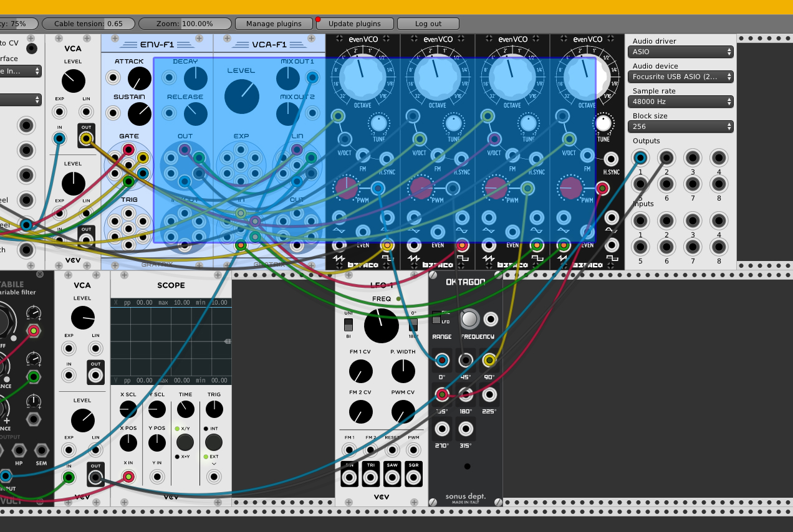793x532 pixels.
Task: Flip the Oktagon OSC/LFO range switch
Action: (436, 317)
